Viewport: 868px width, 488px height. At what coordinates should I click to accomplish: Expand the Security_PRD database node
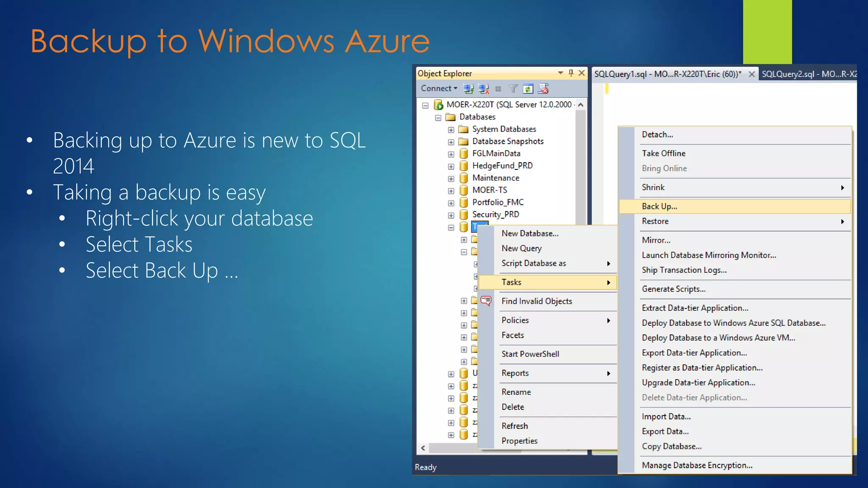point(451,216)
